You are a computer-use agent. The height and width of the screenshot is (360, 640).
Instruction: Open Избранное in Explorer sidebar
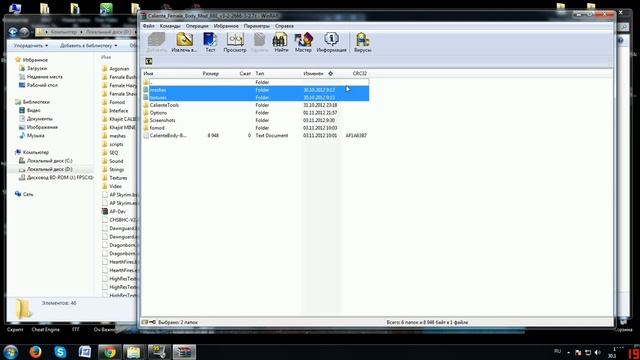31,60
